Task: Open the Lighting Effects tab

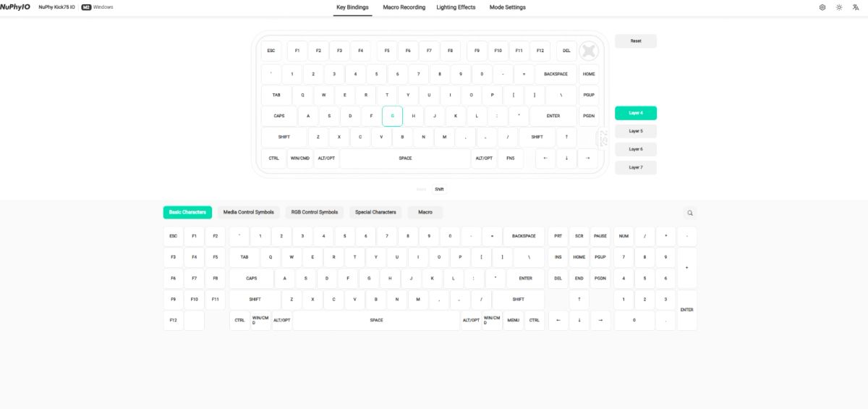Action: pos(456,7)
